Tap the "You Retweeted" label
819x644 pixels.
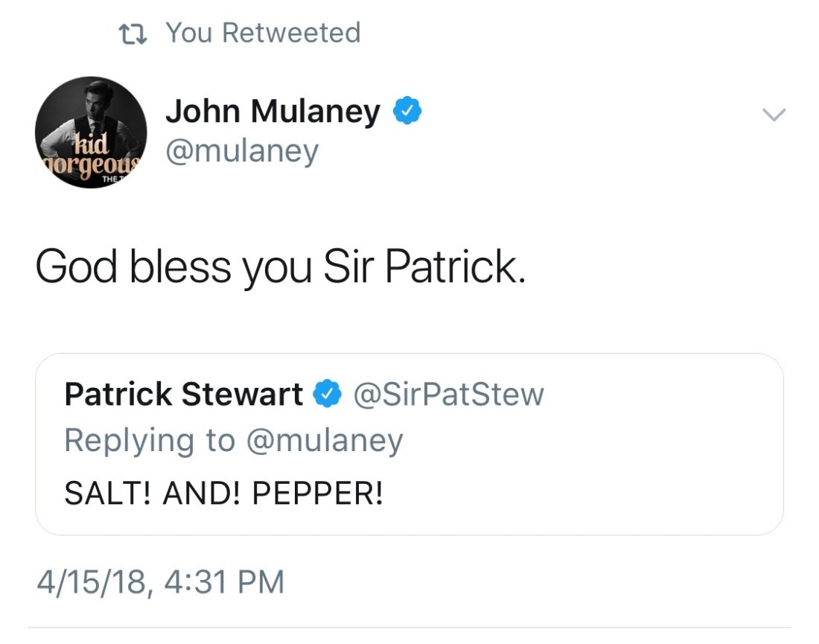point(263,33)
